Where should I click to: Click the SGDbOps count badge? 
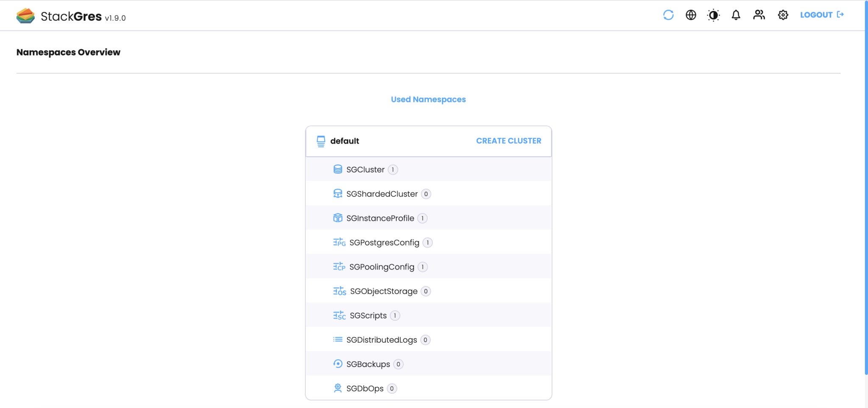point(392,389)
